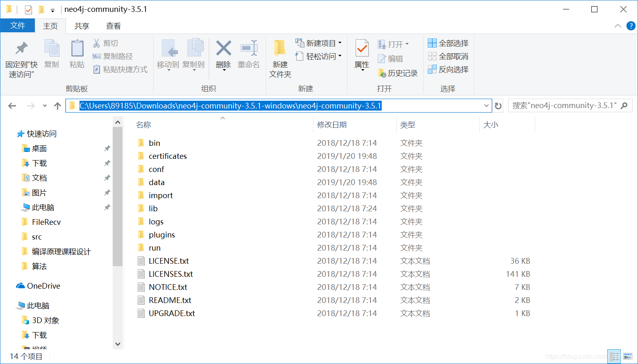Open Help with the question mark icon
Viewport: 638px width, 364px height.
[x=631, y=26]
